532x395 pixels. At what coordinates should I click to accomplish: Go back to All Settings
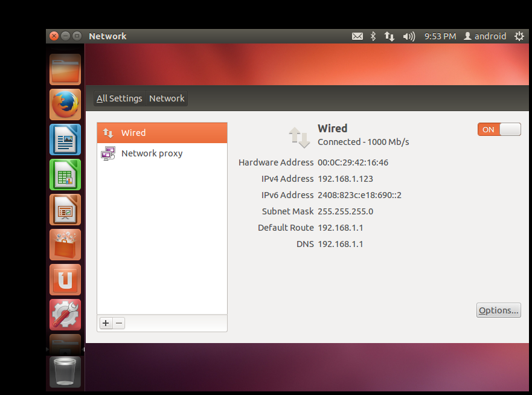[x=120, y=98]
